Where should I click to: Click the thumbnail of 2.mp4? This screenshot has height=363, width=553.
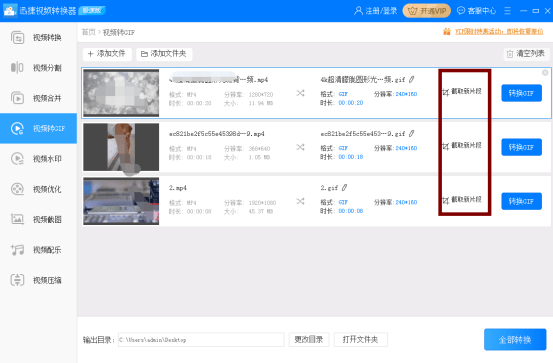[x=121, y=201]
